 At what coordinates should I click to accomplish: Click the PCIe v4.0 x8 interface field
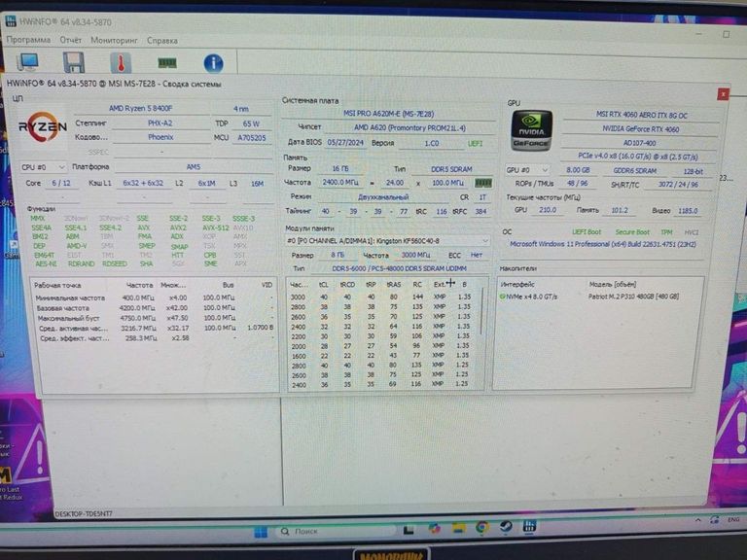point(638,157)
